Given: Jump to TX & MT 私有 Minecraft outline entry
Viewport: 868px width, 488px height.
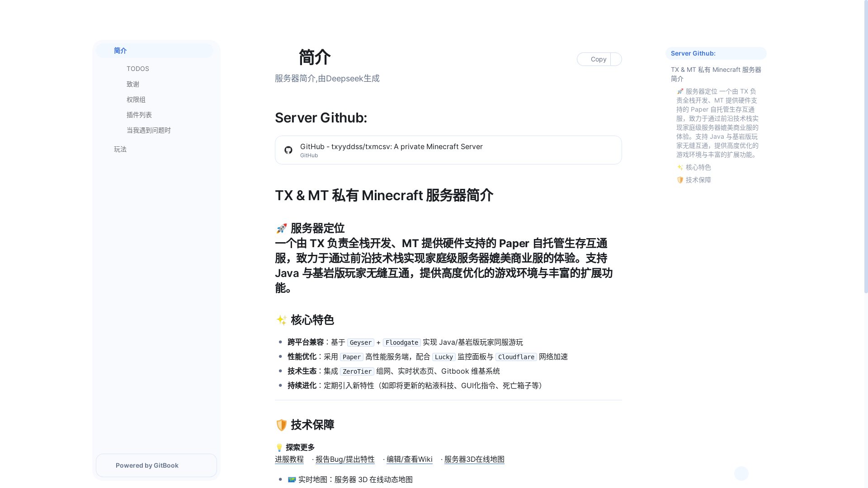Looking at the screenshot, I should 716,74.
